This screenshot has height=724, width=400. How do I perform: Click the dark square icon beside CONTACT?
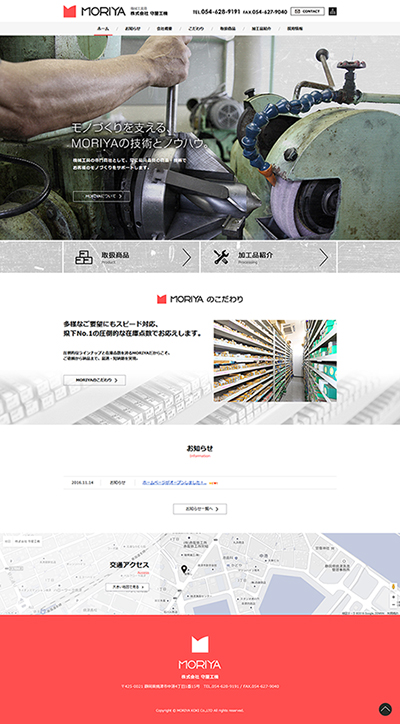point(333,11)
